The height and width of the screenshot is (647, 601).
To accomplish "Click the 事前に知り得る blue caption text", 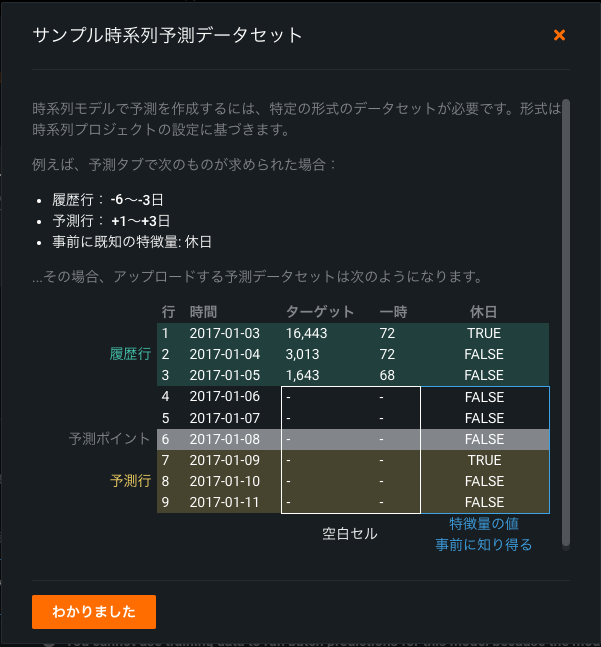I will (x=484, y=545).
